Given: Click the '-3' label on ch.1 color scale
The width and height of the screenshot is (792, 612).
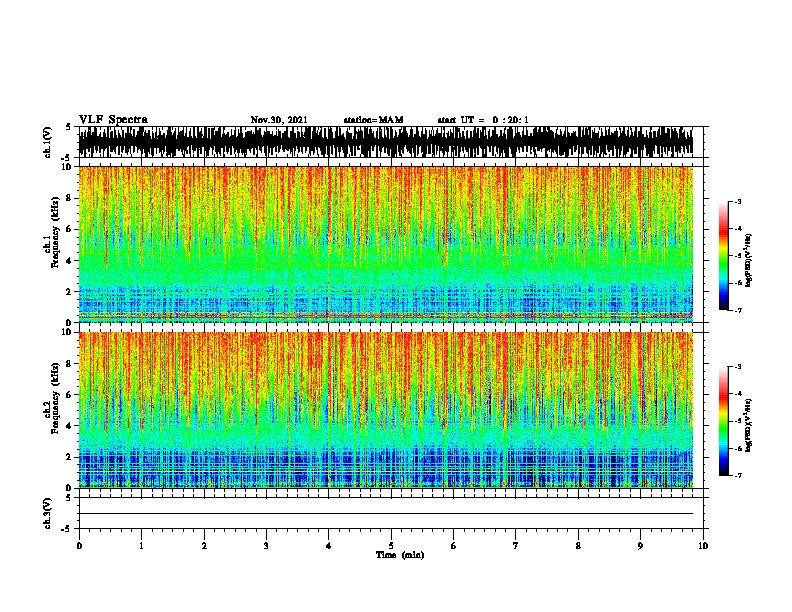Looking at the screenshot, I should click(737, 202).
